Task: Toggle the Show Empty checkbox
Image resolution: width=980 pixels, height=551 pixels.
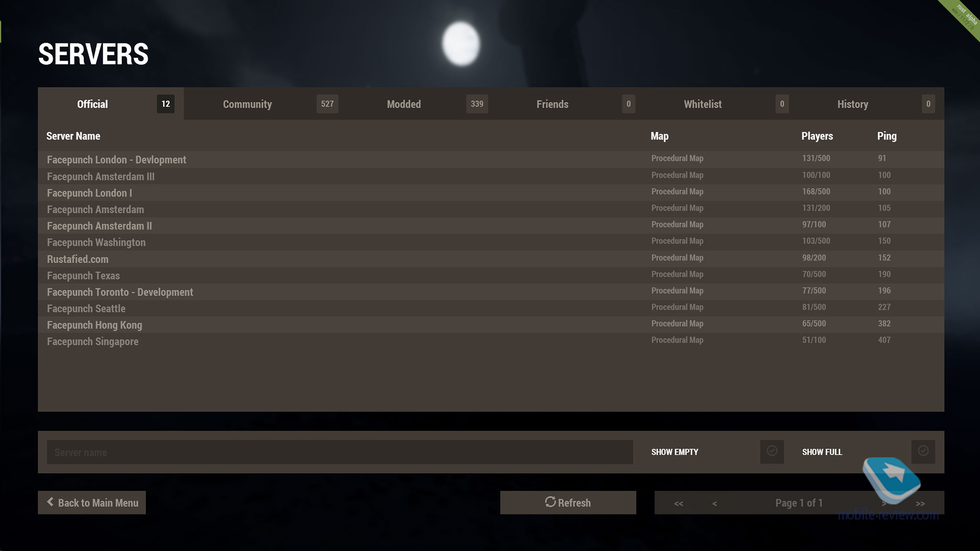Action: point(772,451)
